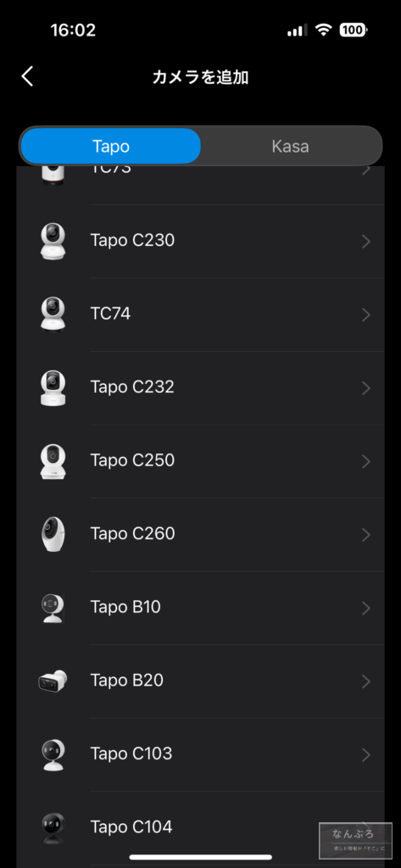The image size is (401, 868).
Task: Select the Tapo C260 camera image
Action: (53, 534)
